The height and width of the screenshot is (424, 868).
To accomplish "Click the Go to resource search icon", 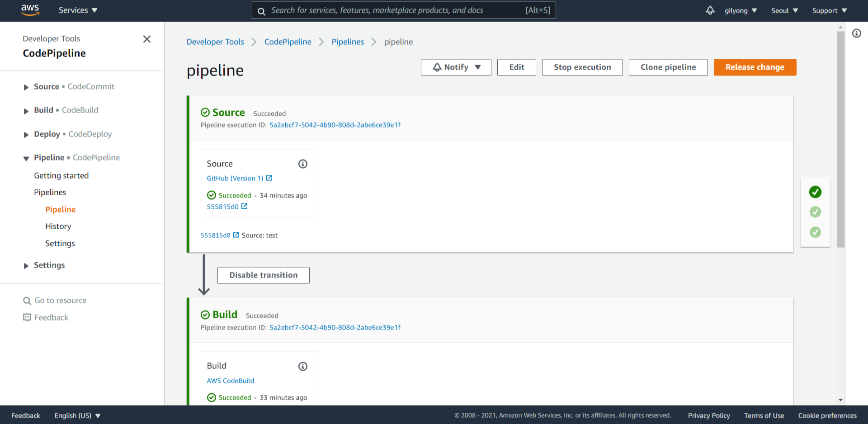I will point(27,301).
